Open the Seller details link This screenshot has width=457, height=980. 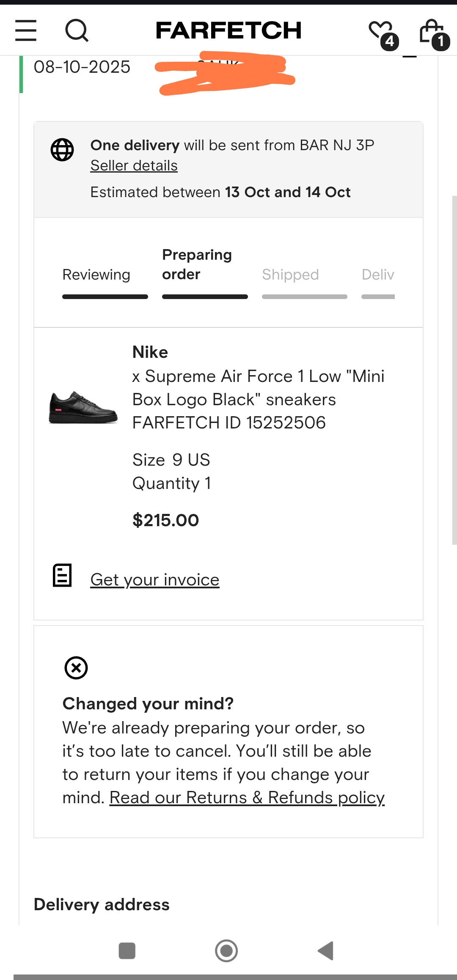134,166
